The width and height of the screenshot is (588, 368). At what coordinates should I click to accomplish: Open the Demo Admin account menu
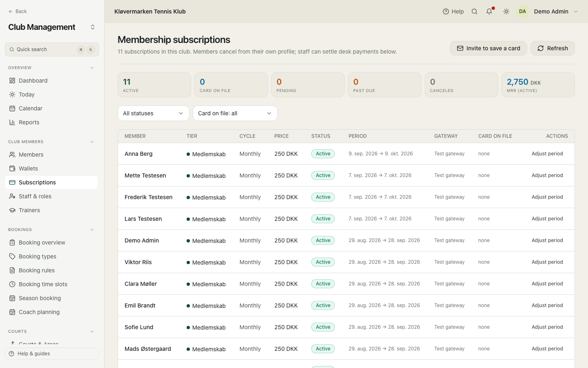tap(548, 11)
